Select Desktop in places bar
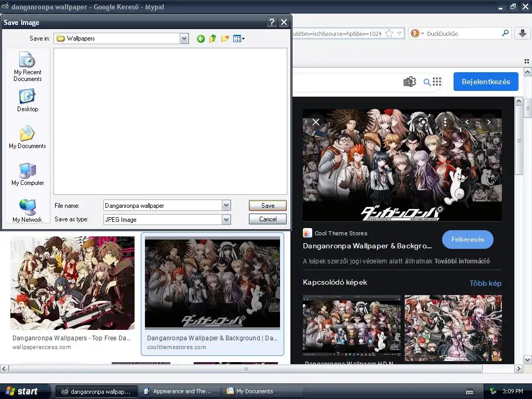The image size is (532, 399). [28, 100]
